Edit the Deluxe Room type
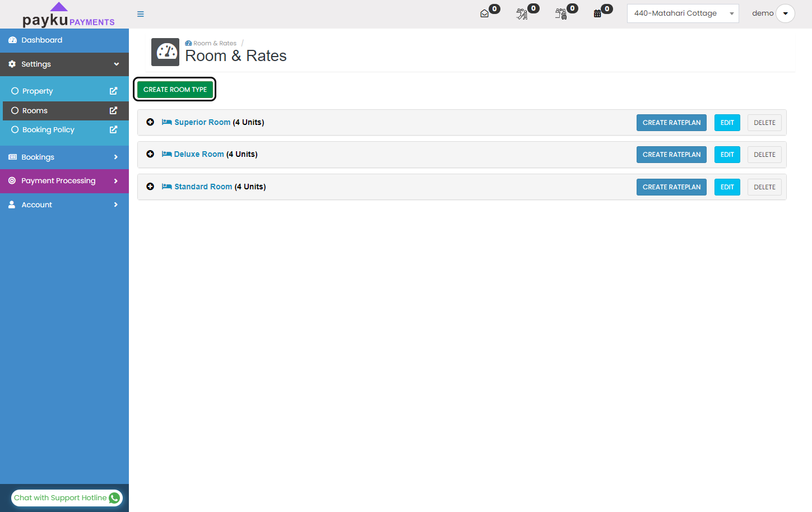The height and width of the screenshot is (512, 812). pyautogui.click(x=727, y=155)
